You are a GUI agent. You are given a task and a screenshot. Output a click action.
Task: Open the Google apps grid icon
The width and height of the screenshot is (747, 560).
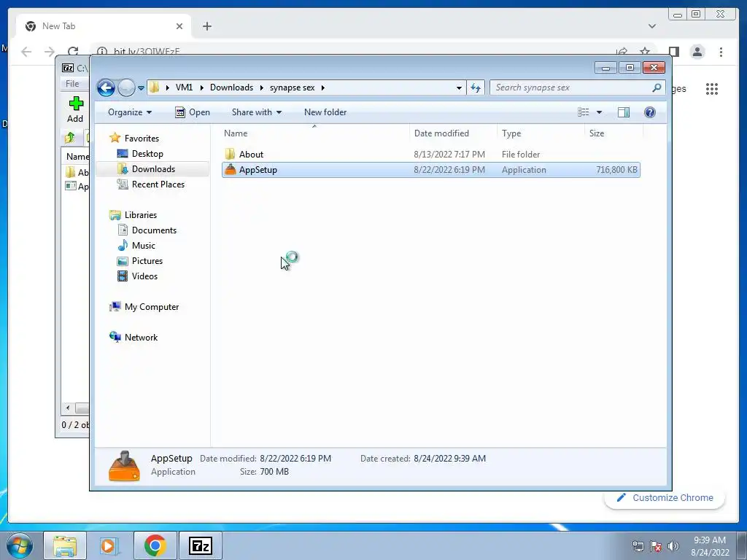pos(712,88)
